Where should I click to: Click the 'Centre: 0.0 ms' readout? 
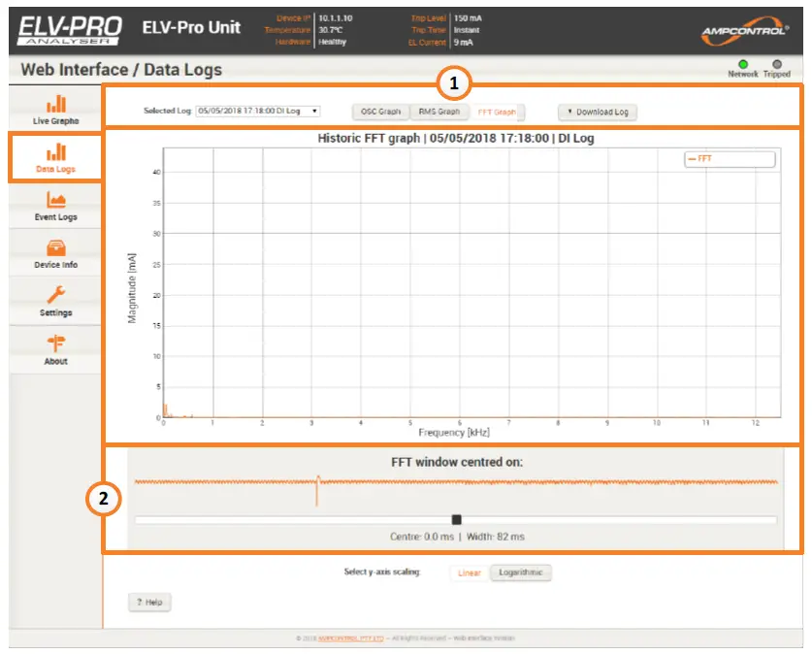(x=422, y=537)
